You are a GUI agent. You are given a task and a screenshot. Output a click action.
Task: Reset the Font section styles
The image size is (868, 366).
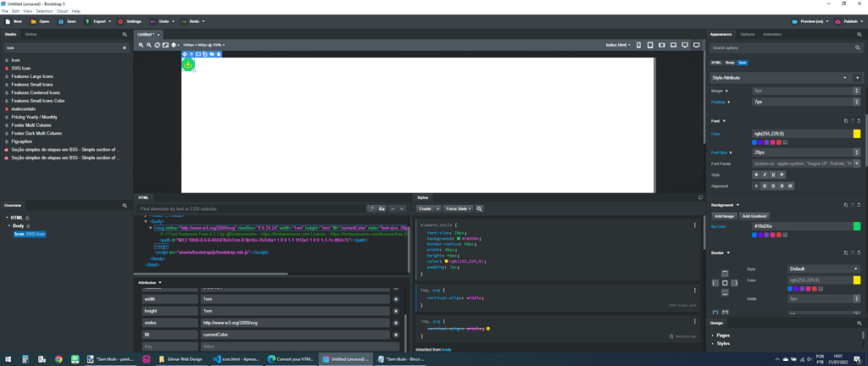[859, 120]
